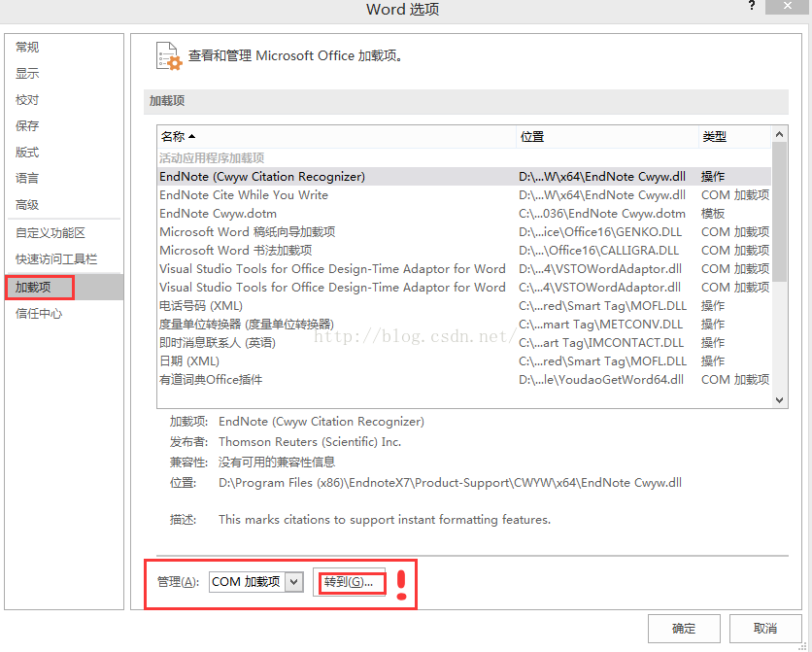Screen dimensions: 812x652
Task: Click the CALLIGRA.DLL location cell
Action: [598, 251]
